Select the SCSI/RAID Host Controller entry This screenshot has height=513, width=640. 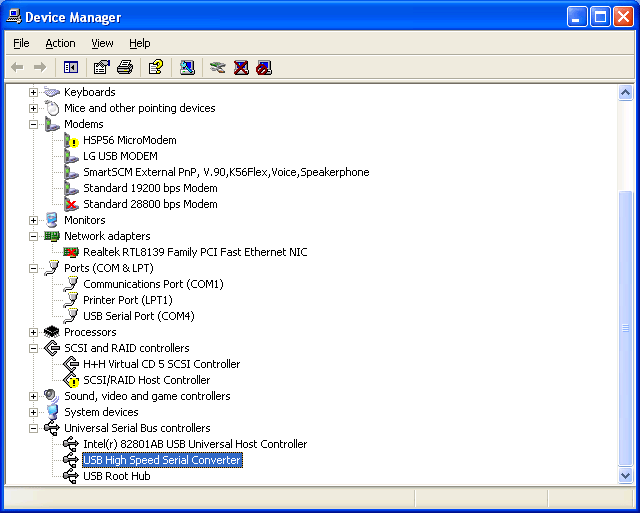click(x=146, y=380)
